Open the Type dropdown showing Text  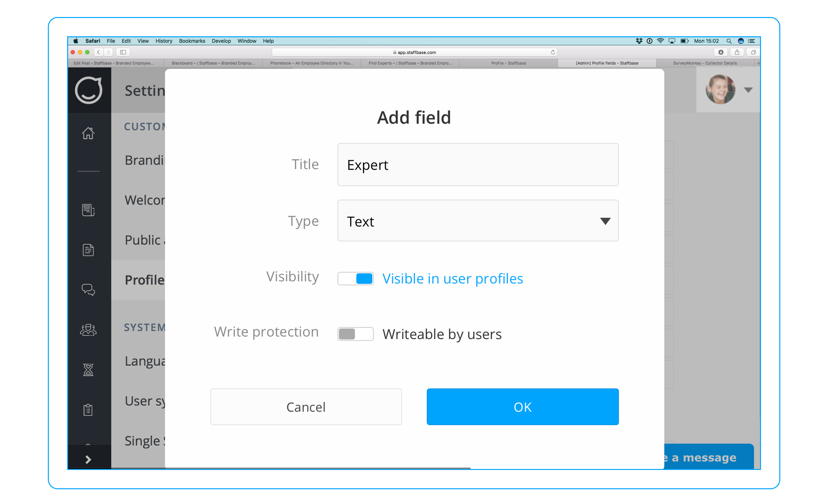point(478,221)
